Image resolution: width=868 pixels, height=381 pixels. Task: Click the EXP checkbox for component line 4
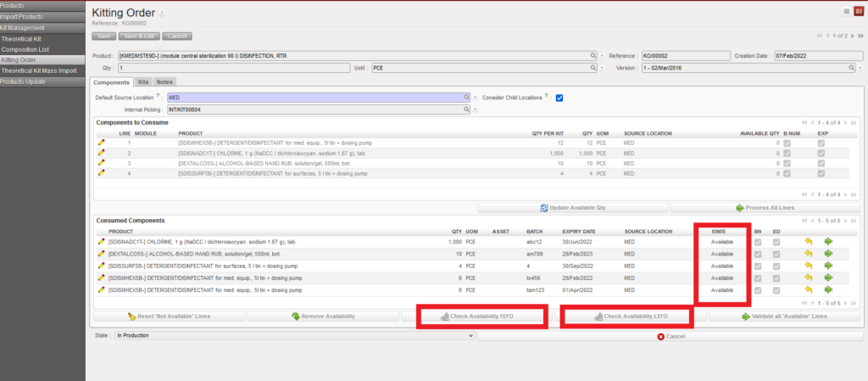pos(821,173)
